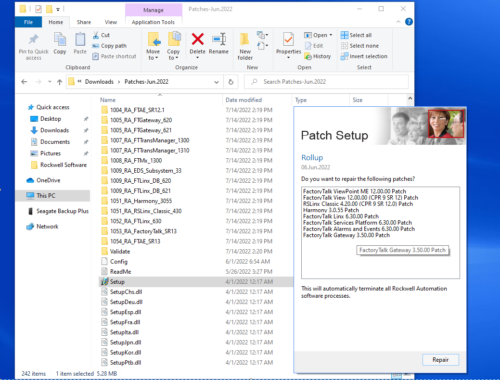Viewport: 500px width, 380px height.
Task: Expand the Move to dropdown
Action: (x=153, y=58)
